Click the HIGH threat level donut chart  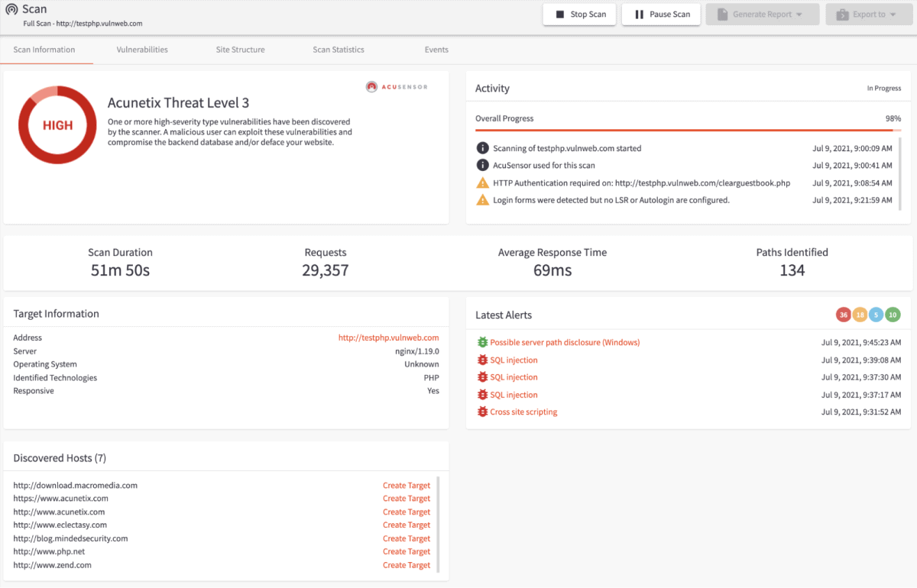tap(57, 125)
